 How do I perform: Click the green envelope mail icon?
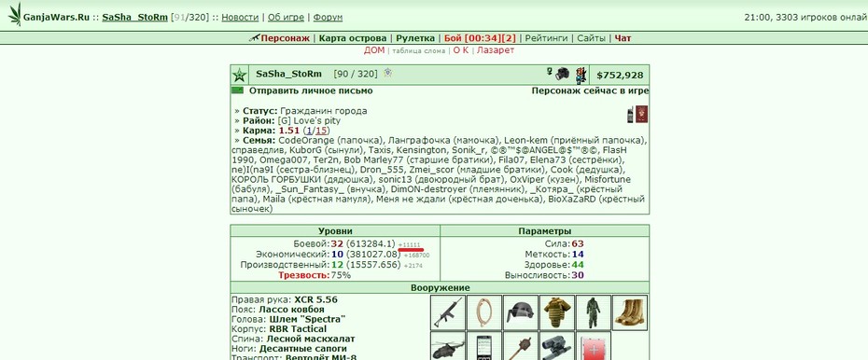click(x=237, y=90)
